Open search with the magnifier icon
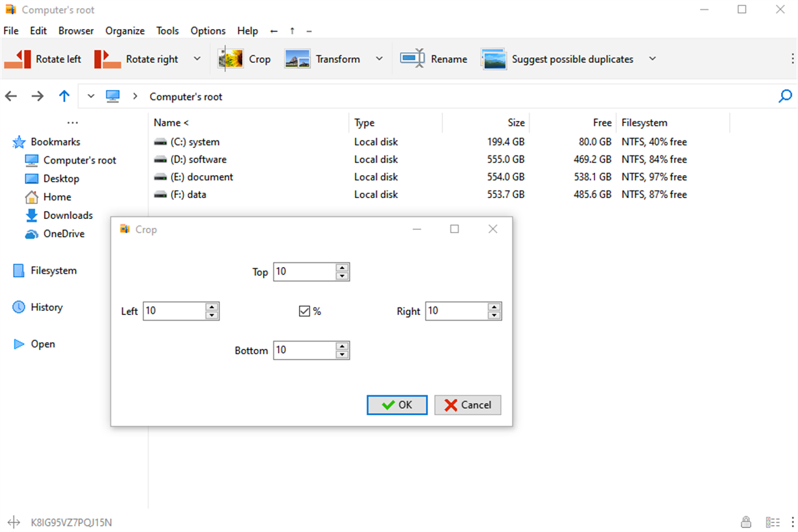798x532 pixels. [x=785, y=96]
